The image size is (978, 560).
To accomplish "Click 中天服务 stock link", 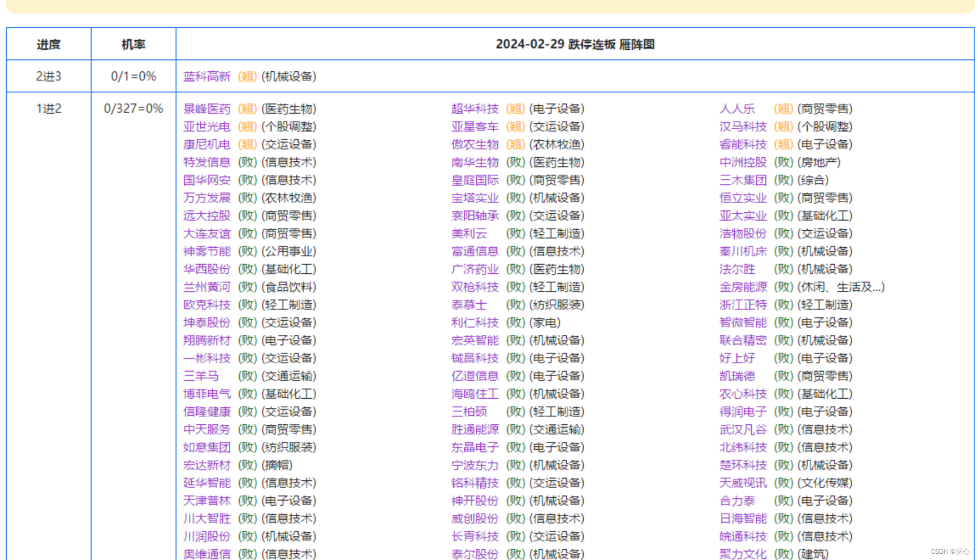I will click(207, 429).
